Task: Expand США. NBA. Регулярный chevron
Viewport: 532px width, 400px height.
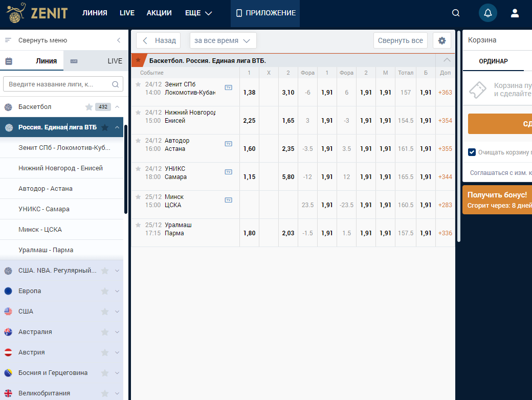Action: 117,271
